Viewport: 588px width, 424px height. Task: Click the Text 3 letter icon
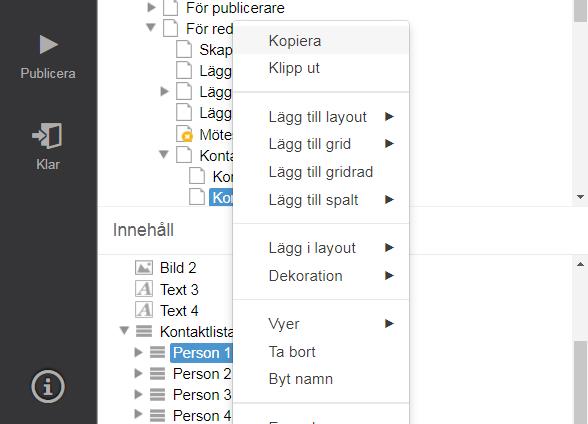point(144,289)
